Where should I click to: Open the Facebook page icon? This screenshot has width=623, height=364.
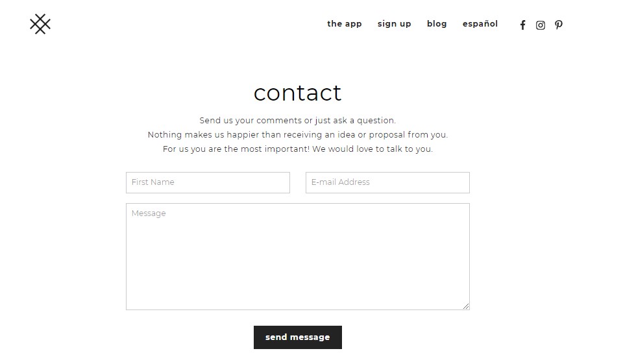point(522,25)
